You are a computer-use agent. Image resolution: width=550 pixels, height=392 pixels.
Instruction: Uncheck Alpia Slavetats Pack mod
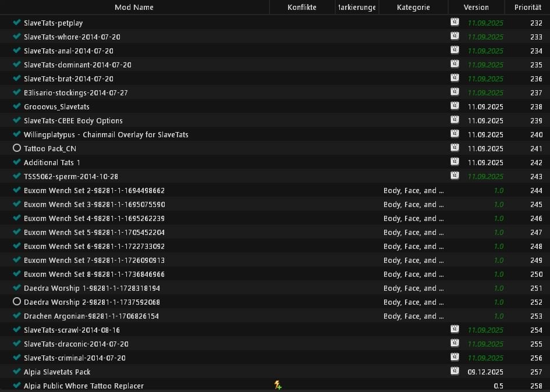(16, 371)
